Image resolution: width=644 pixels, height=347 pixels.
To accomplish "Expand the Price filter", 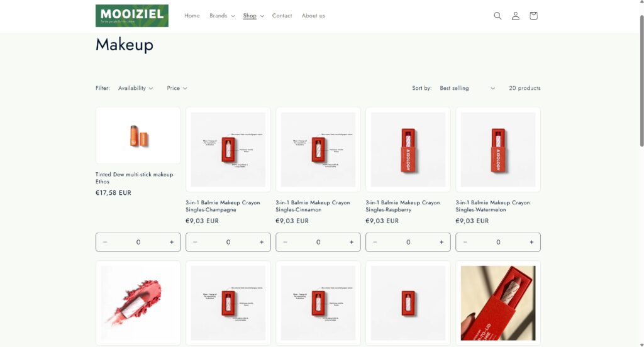I will (177, 88).
